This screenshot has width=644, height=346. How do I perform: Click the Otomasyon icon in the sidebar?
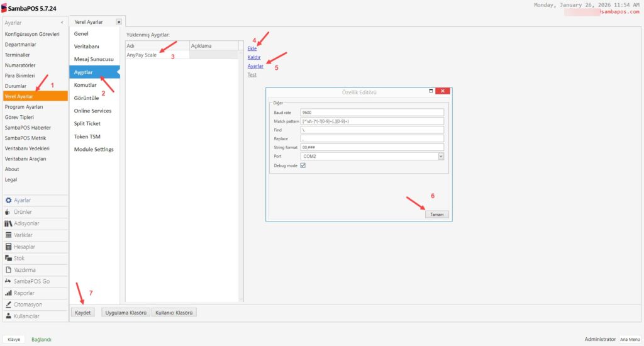8,304
